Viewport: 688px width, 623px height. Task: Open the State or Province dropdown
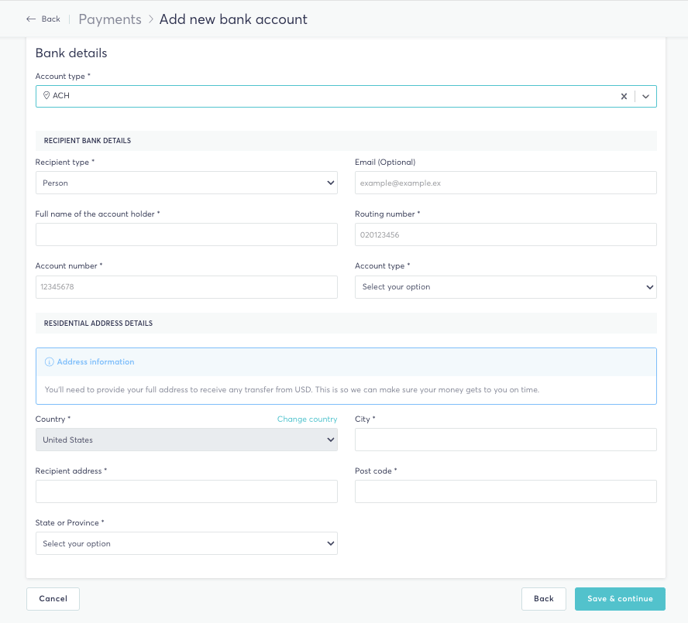point(186,543)
